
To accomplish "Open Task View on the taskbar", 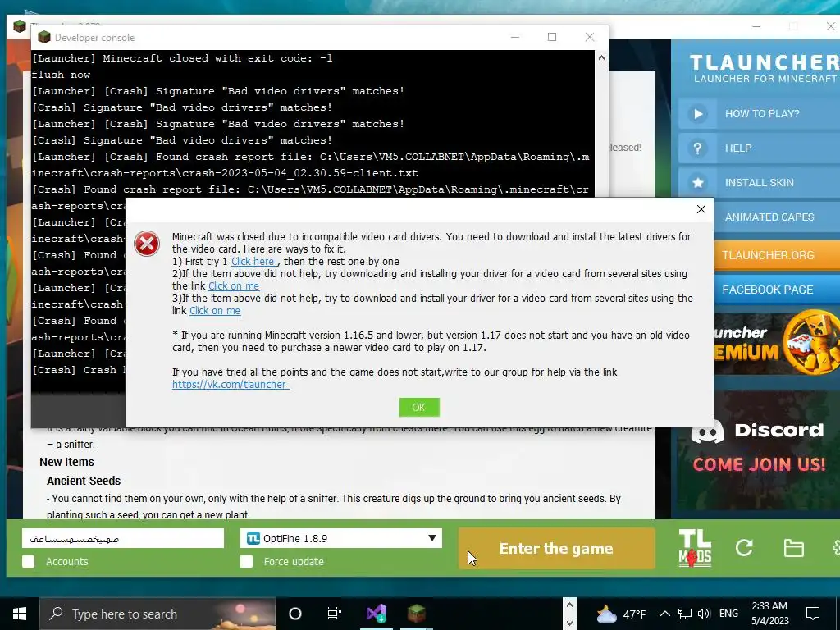I will 335,614.
